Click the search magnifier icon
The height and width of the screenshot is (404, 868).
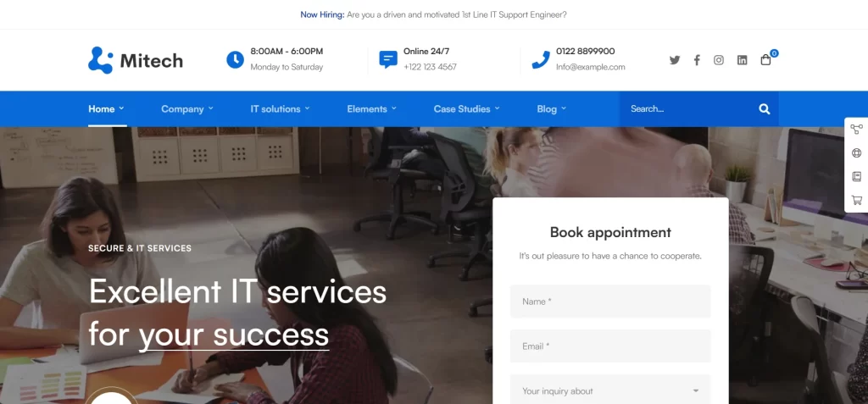click(x=765, y=109)
